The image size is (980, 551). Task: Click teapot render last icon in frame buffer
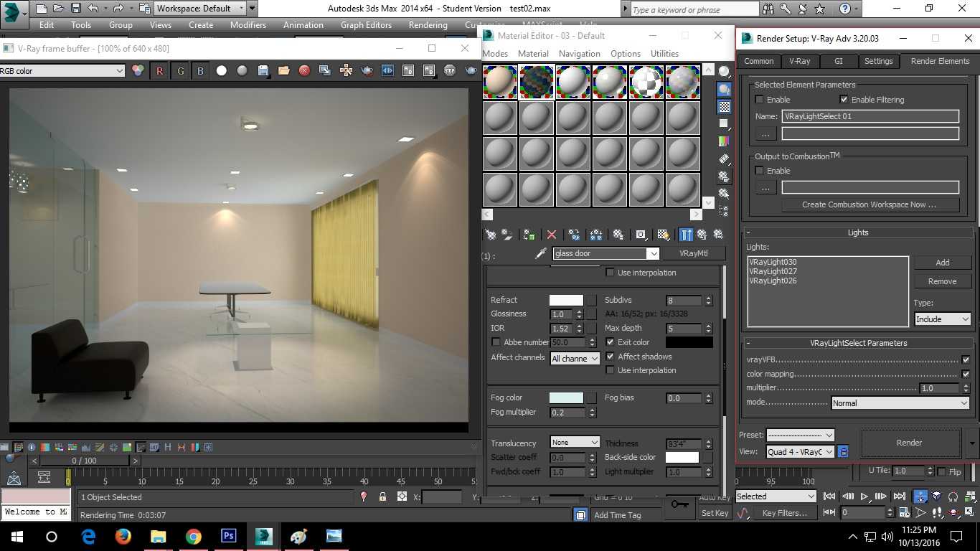pyautogui.click(x=471, y=70)
